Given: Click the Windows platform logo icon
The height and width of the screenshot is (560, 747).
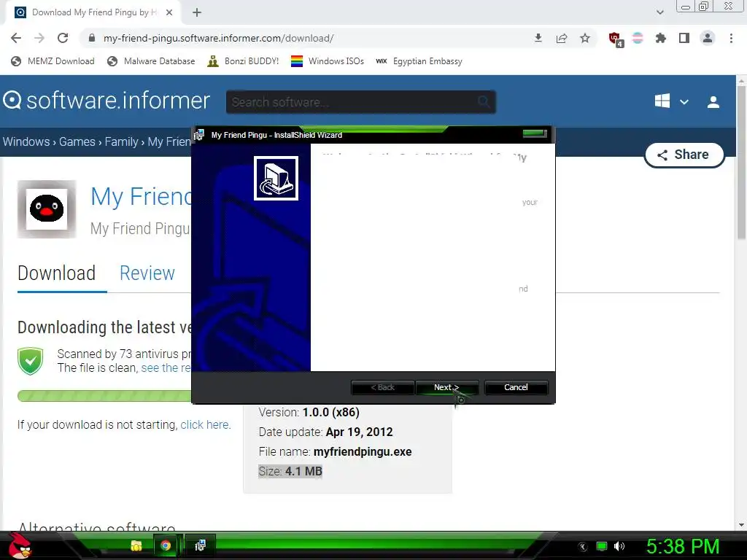Looking at the screenshot, I should click(x=662, y=101).
